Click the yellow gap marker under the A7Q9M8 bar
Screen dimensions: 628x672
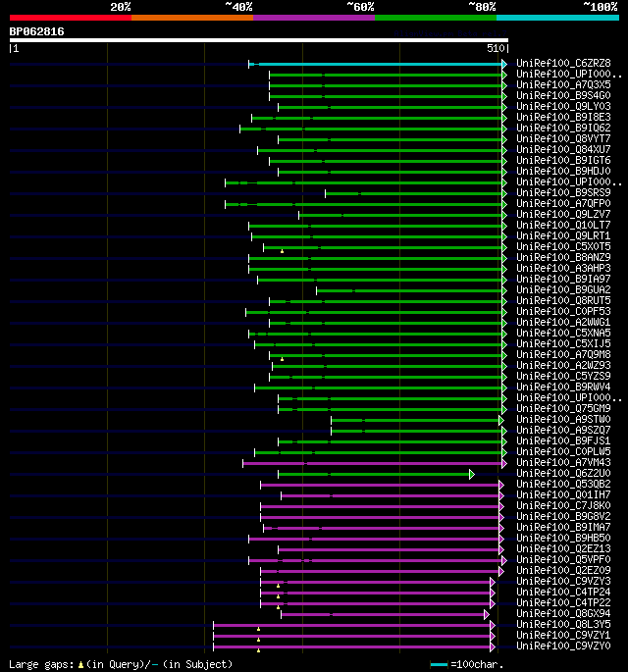(x=282, y=360)
